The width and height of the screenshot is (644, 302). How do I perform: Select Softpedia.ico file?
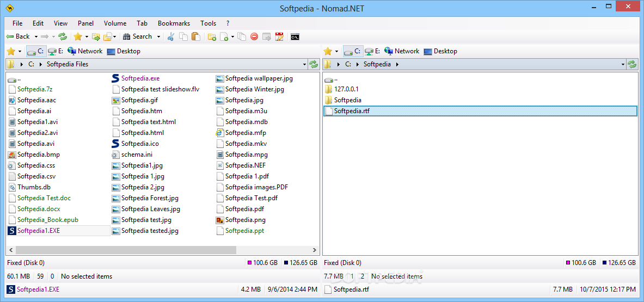[136, 144]
